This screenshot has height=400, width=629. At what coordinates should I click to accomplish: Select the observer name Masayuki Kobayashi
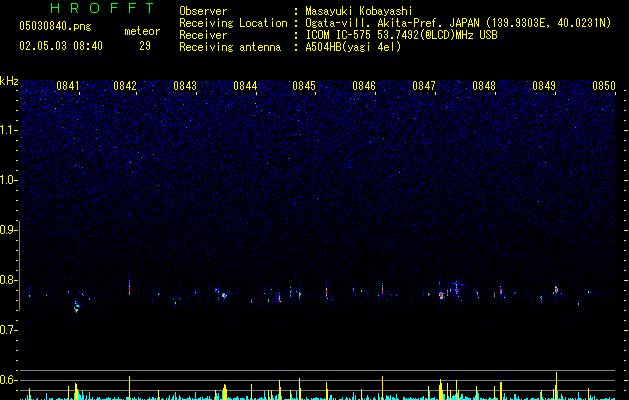359,11
